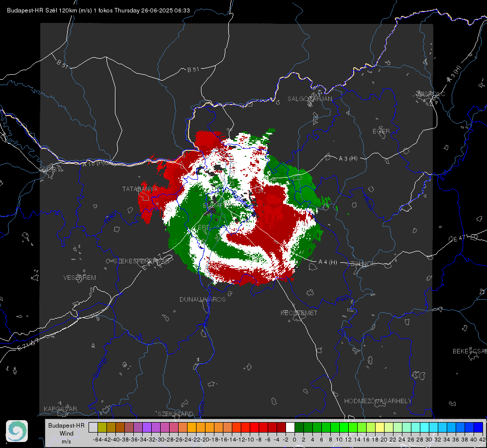Choose the olive swatch above the -64 label
Screen dimensions: 487x448
[x=102, y=427]
